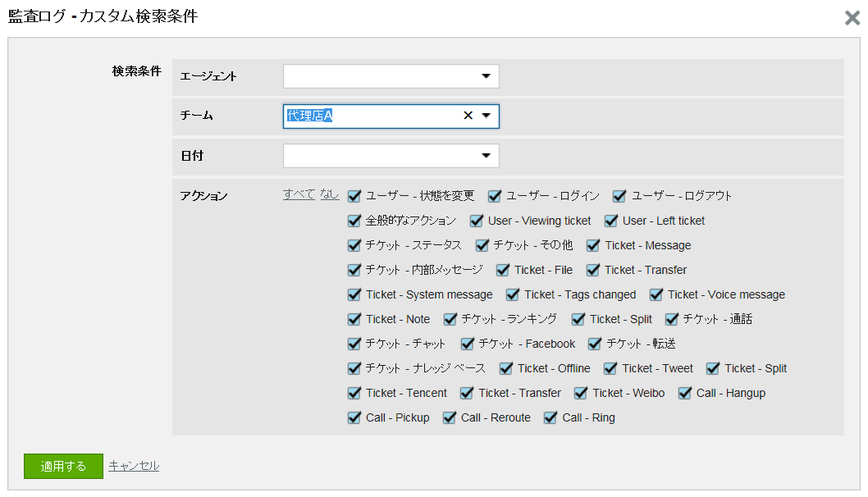Toggle チケット - 通話 checkbox
The height and width of the screenshot is (497, 868).
coord(671,319)
